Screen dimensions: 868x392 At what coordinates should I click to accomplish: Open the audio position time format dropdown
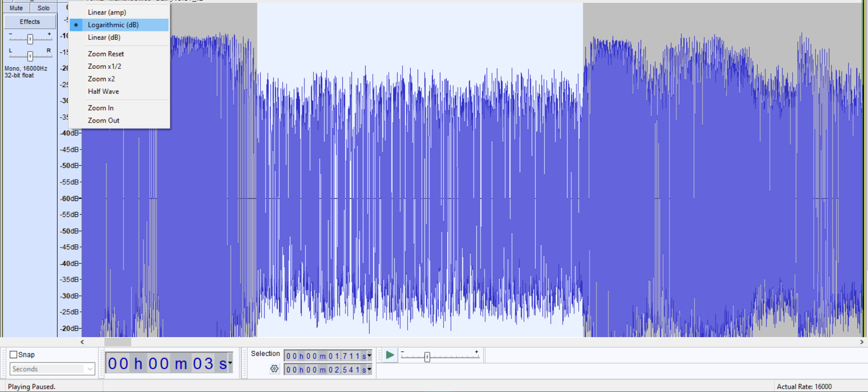(x=230, y=363)
